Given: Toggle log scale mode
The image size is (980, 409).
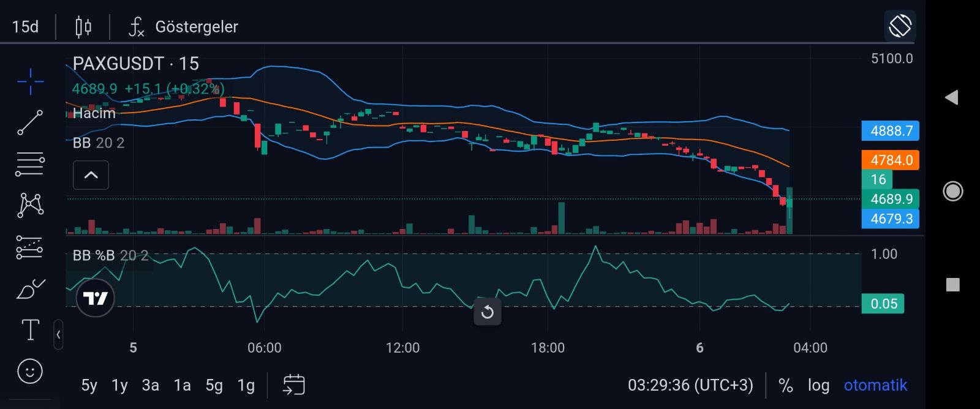Looking at the screenshot, I should pyautogui.click(x=818, y=385).
